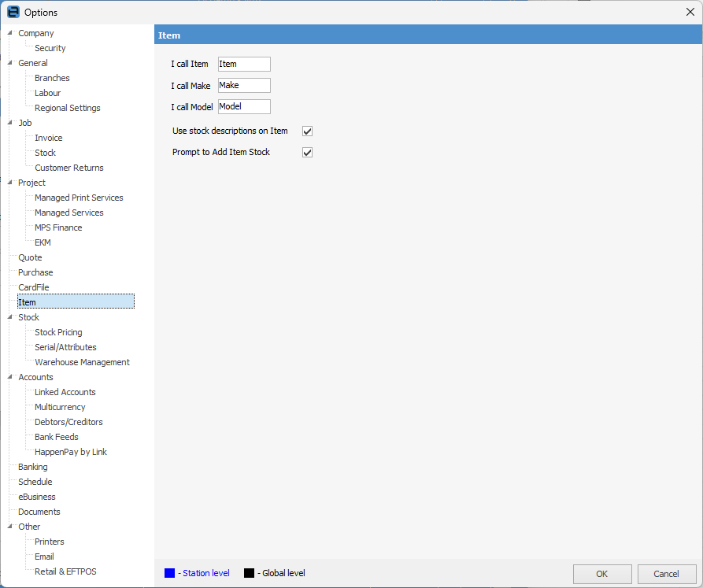Image resolution: width=703 pixels, height=588 pixels.
Task: Open the HappenPay by Link page
Action: click(x=71, y=452)
